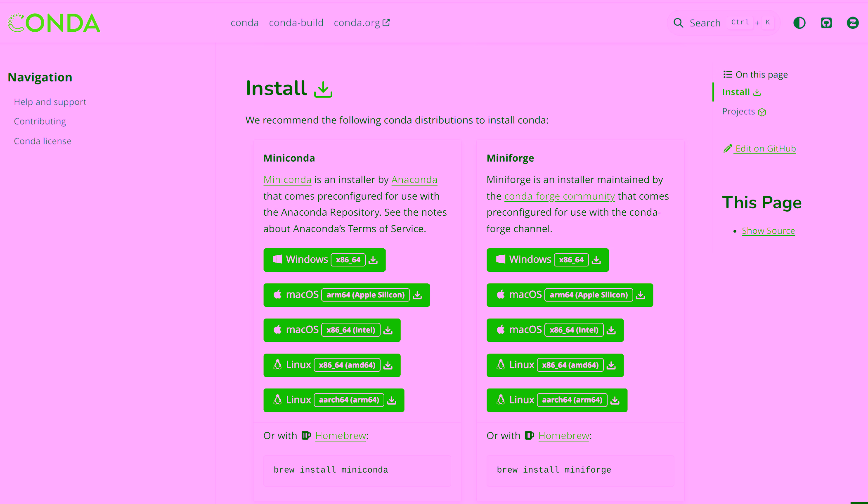Select the brew install miniconda code block
Viewport: 868px width, 504px height.
point(357,470)
